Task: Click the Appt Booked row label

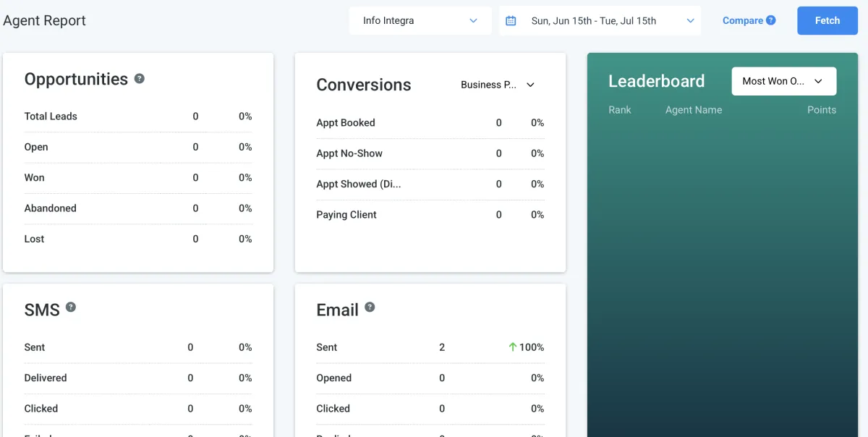Action: coord(346,123)
